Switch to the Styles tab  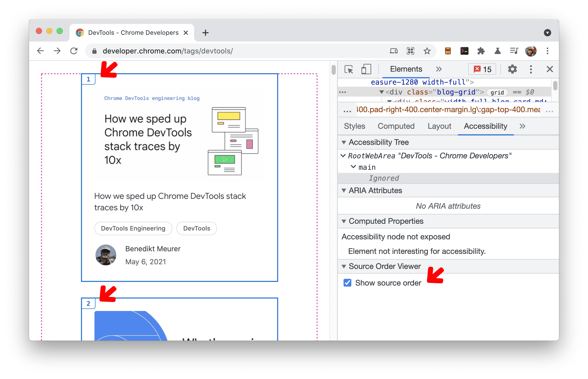[354, 126]
